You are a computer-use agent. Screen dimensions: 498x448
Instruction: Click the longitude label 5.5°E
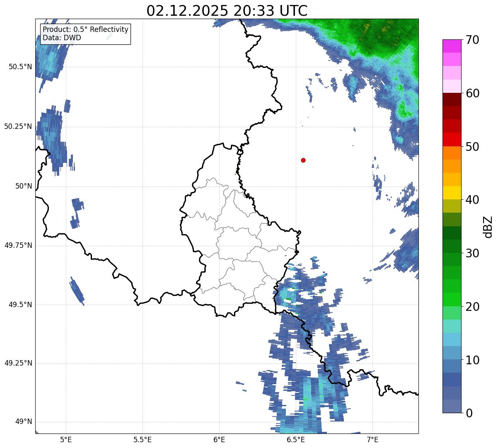point(143,440)
